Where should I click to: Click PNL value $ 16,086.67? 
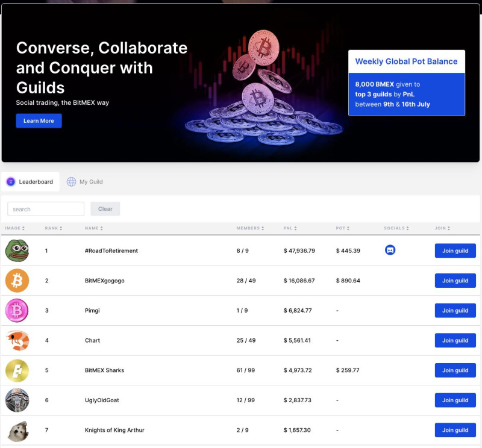(x=299, y=281)
